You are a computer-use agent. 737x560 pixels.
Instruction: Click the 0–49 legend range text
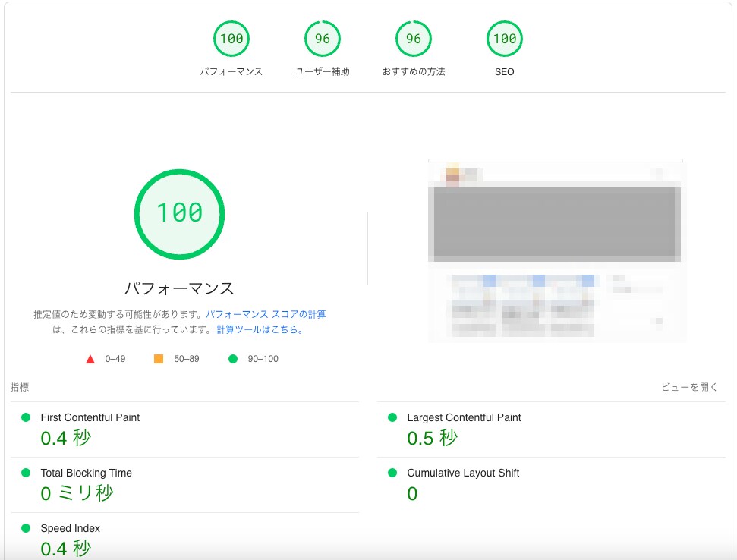coord(115,359)
